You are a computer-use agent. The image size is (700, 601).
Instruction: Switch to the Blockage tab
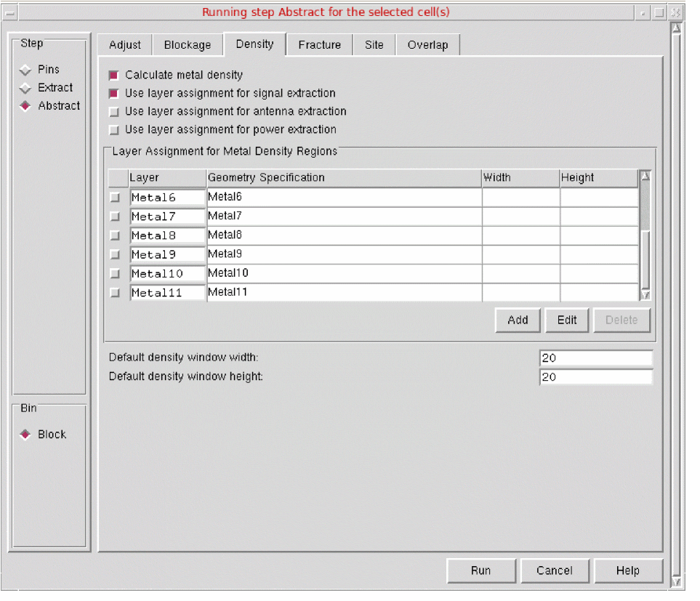[x=188, y=45]
